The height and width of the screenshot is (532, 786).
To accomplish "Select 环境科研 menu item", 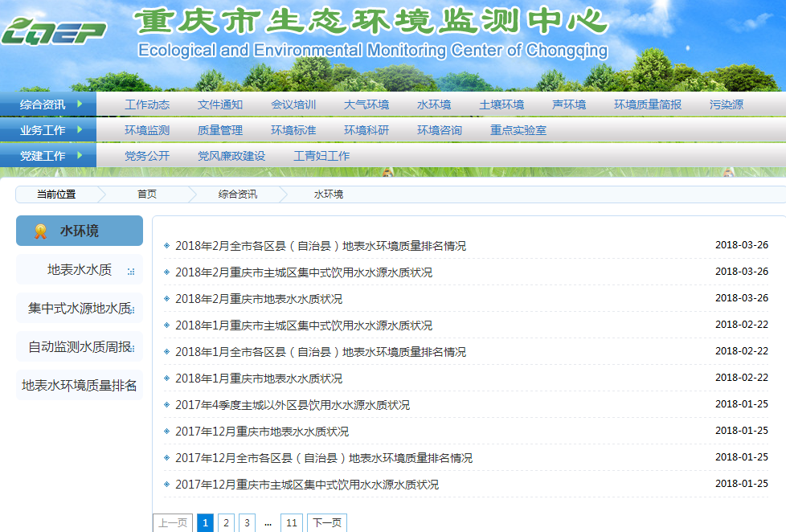I will pyautogui.click(x=366, y=130).
